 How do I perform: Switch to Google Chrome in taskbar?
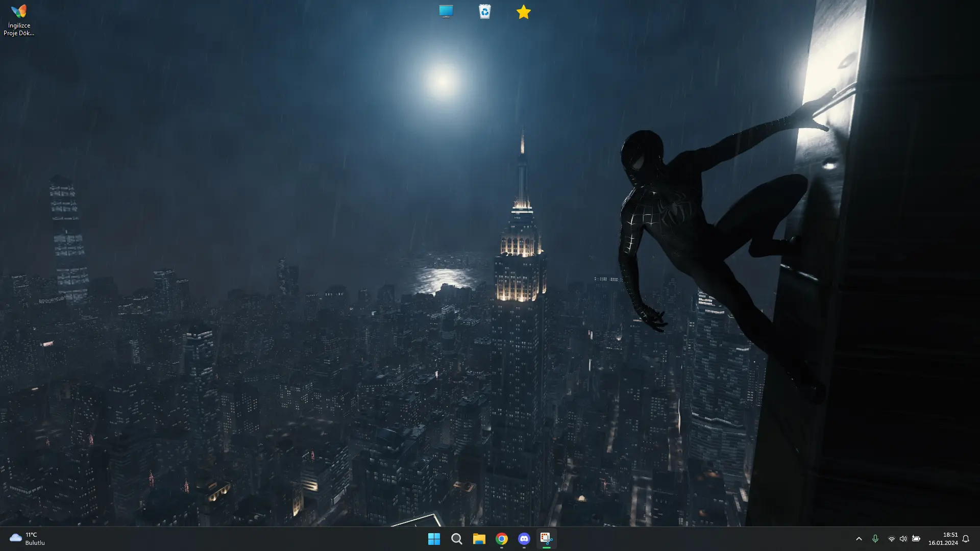502,539
